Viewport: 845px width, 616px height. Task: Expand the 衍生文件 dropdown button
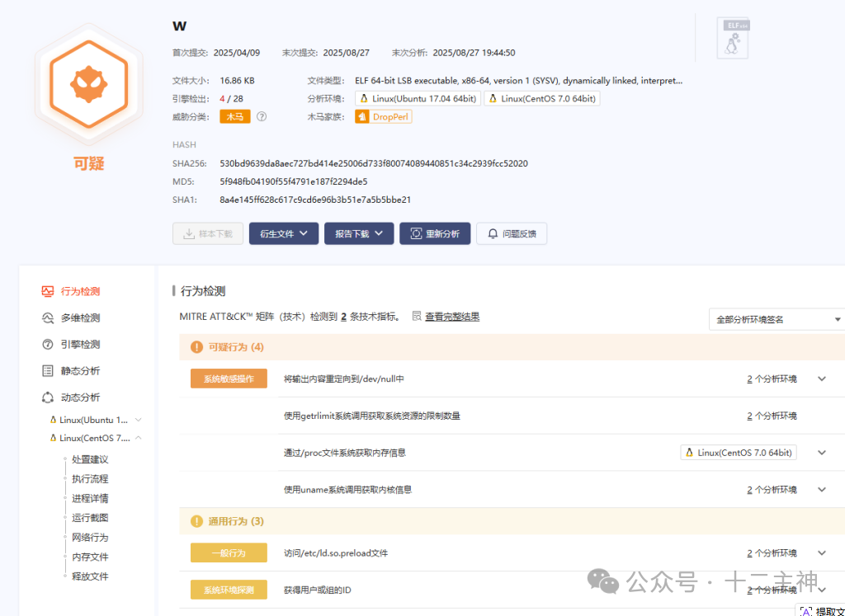[x=283, y=233]
